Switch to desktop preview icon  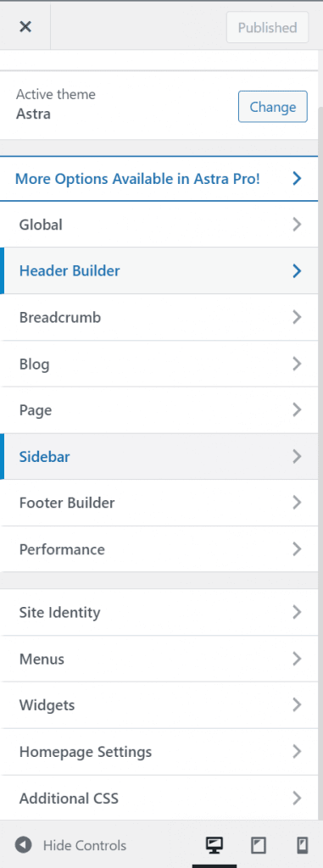tap(214, 845)
